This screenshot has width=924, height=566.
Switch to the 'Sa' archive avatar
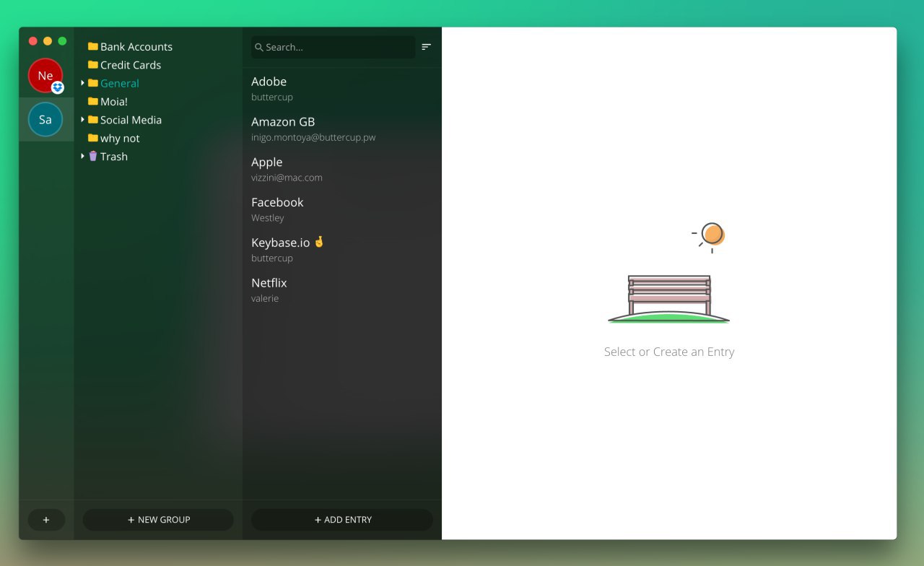pos(45,120)
